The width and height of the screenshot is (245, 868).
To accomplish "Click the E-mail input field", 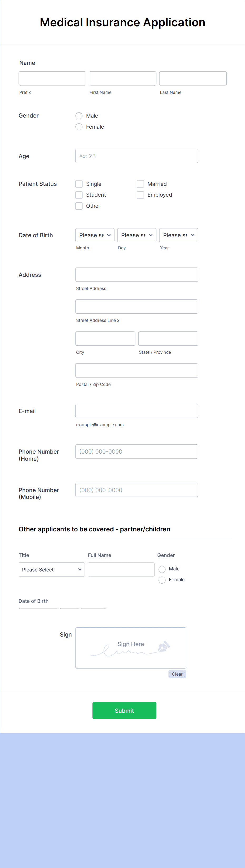I will point(137,411).
